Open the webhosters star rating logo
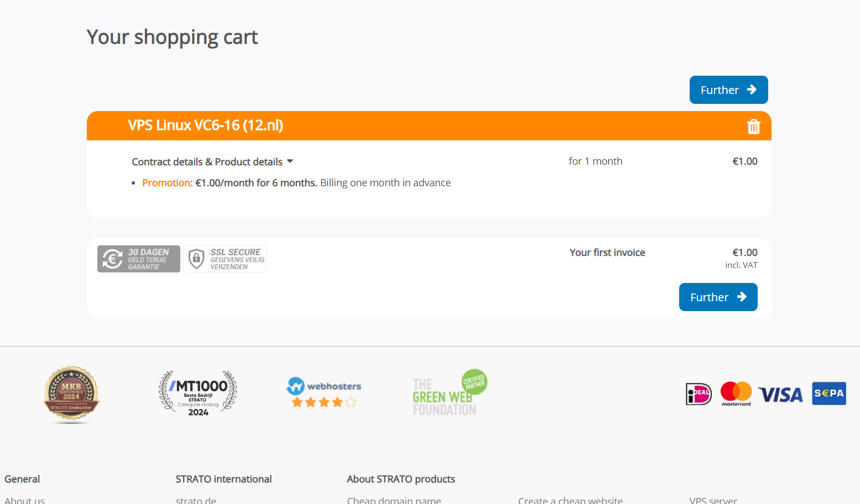 click(x=324, y=392)
